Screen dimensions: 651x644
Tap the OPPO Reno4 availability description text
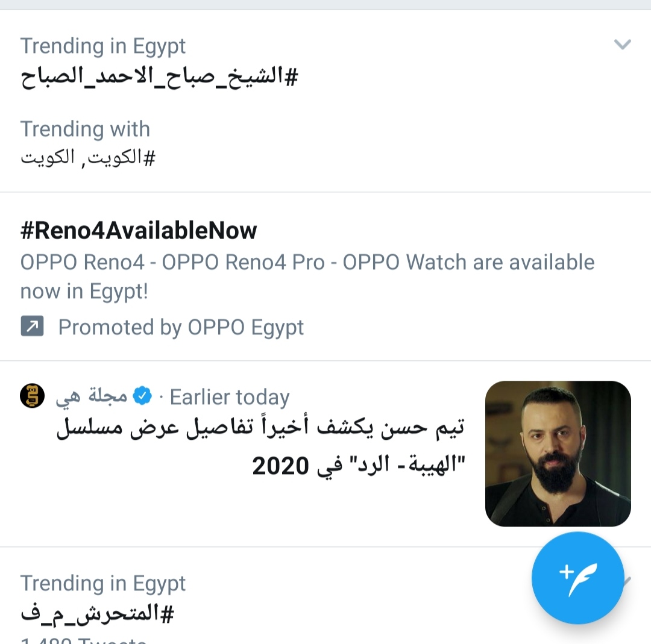(x=307, y=277)
